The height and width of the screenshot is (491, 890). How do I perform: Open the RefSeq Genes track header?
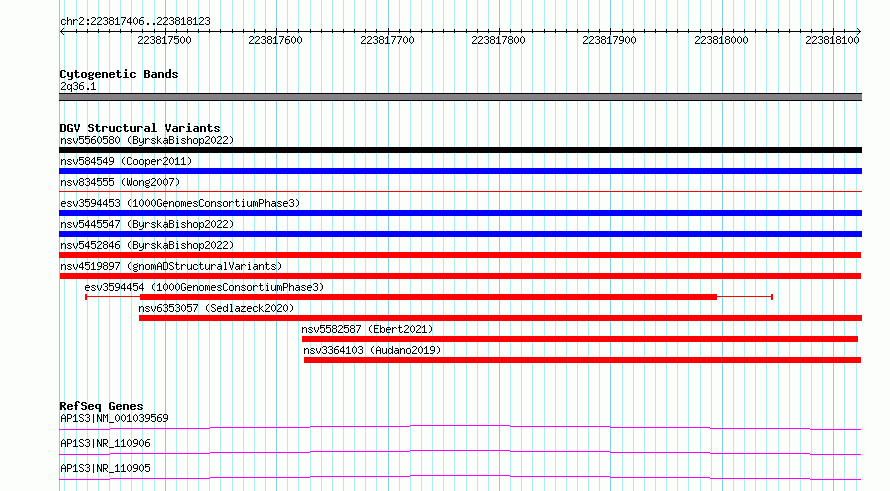102,406
